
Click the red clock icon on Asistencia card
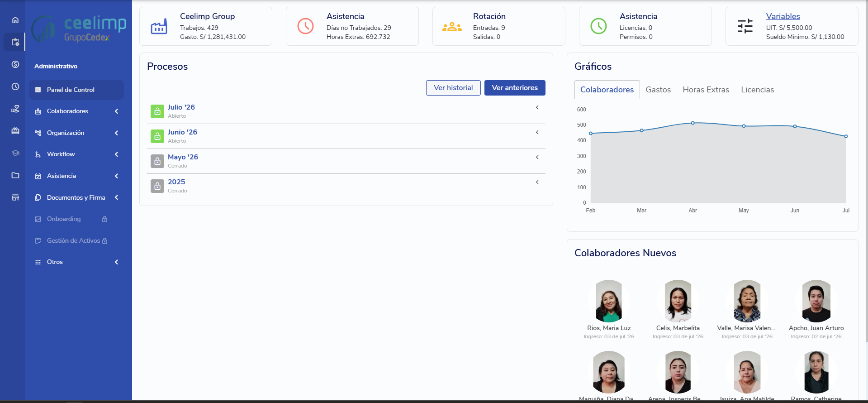305,26
